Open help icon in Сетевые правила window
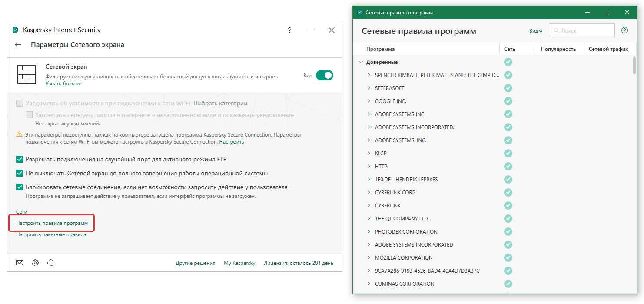 (x=625, y=30)
